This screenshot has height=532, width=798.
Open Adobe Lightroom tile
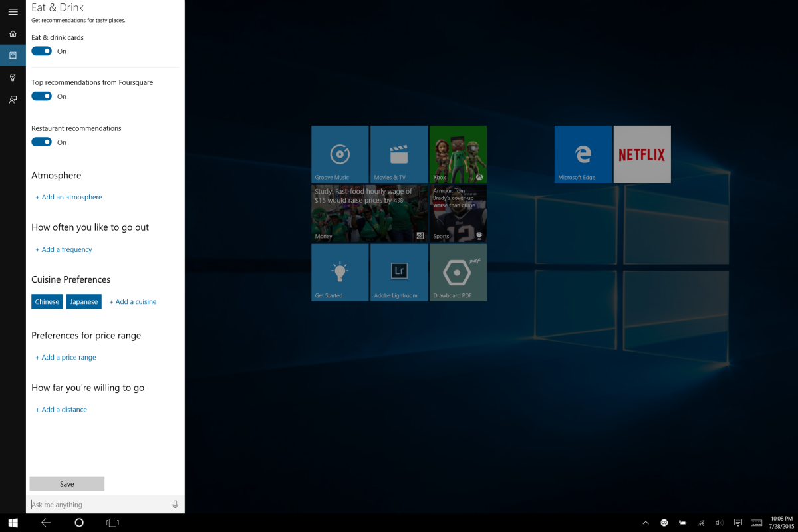click(399, 272)
